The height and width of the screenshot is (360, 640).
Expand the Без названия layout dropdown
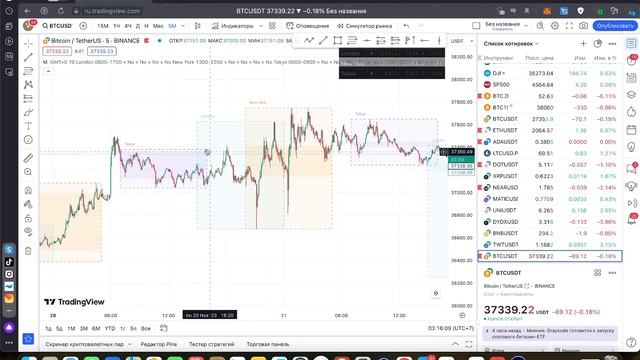(526, 26)
